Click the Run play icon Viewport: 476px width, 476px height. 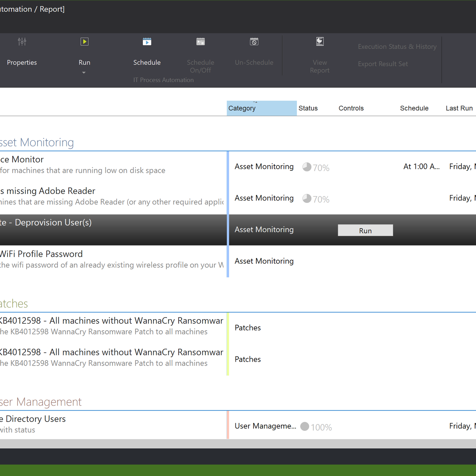[84, 42]
